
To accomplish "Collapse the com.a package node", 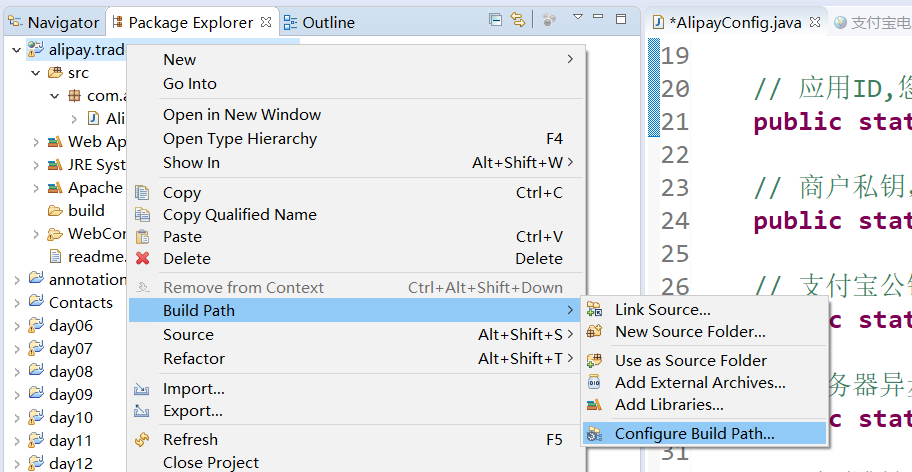I will point(55,96).
